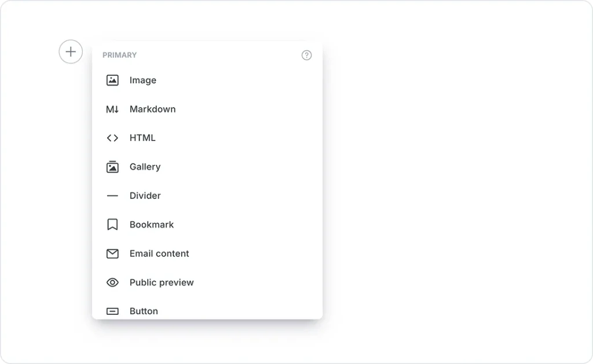593x364 pixels.
Task: Choose Gallery text in the card menu
Action: pyautogui.click(x=145, y=167)
